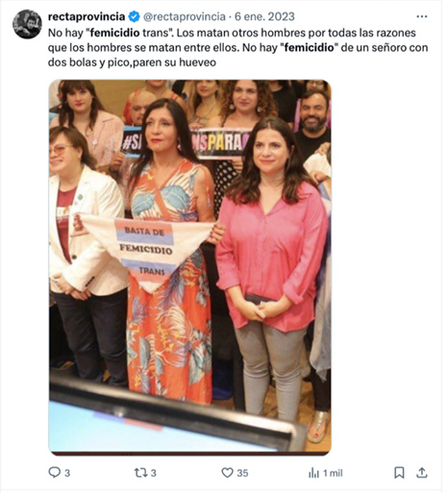
Task: Open the 6 ene. 2023 timestamp
Action: click(x=264, y=16)
